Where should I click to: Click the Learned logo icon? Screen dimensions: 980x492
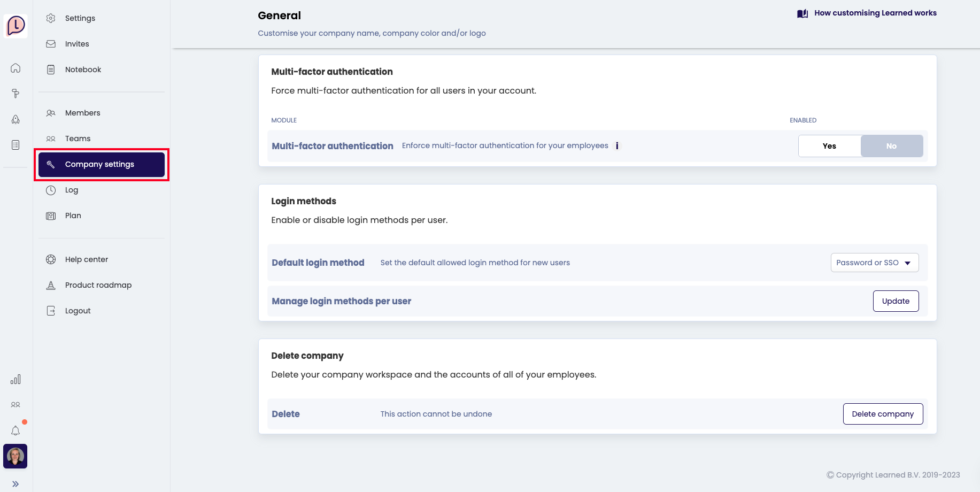16,25
